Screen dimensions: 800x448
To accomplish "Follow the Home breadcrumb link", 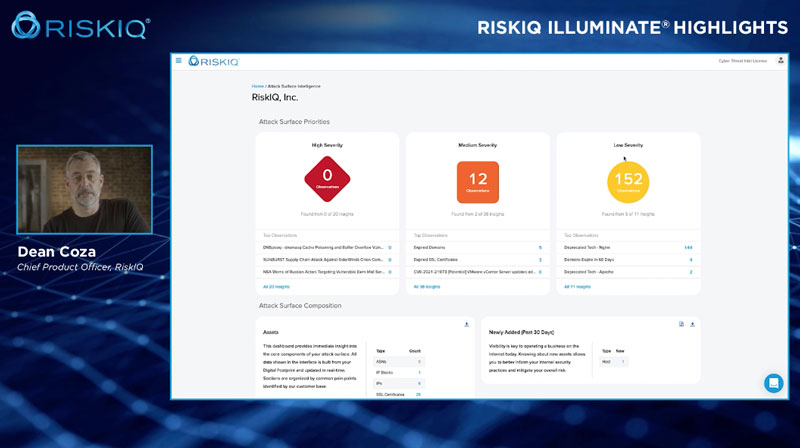I will coord(258,86).
